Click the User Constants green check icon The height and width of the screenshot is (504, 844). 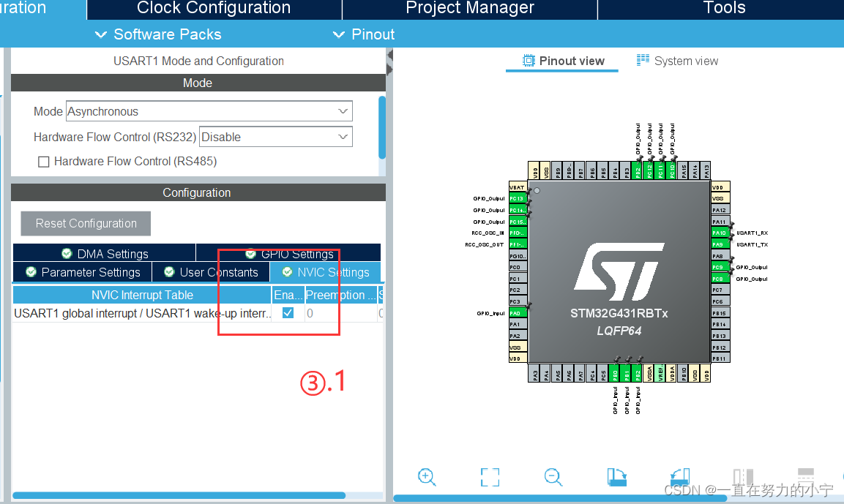click(170, 272)
